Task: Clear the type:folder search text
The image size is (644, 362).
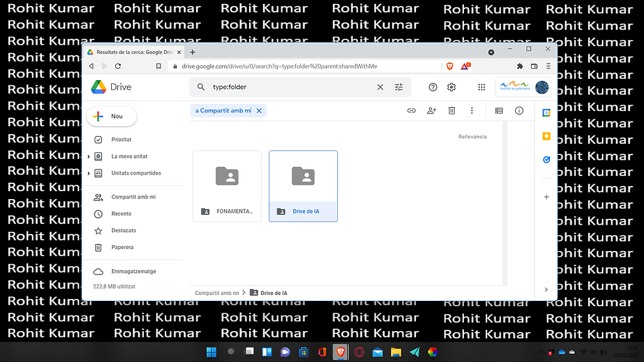Action: [x=380, y=87]
